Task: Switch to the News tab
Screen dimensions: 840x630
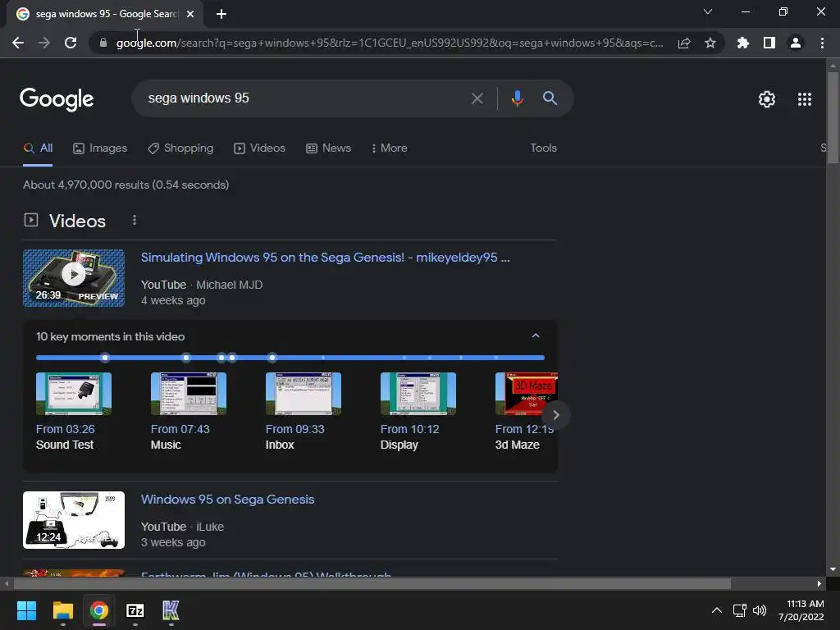Action: (x=328, y=148)
